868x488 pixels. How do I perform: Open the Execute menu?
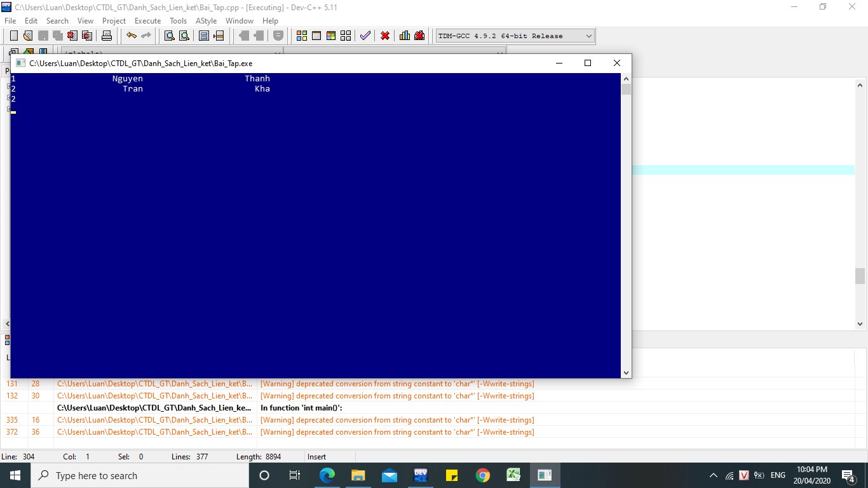click(147, 21)
